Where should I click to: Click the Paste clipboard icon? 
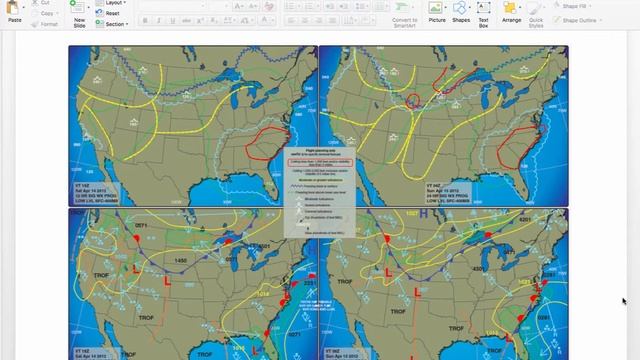(x=13, y=8)
